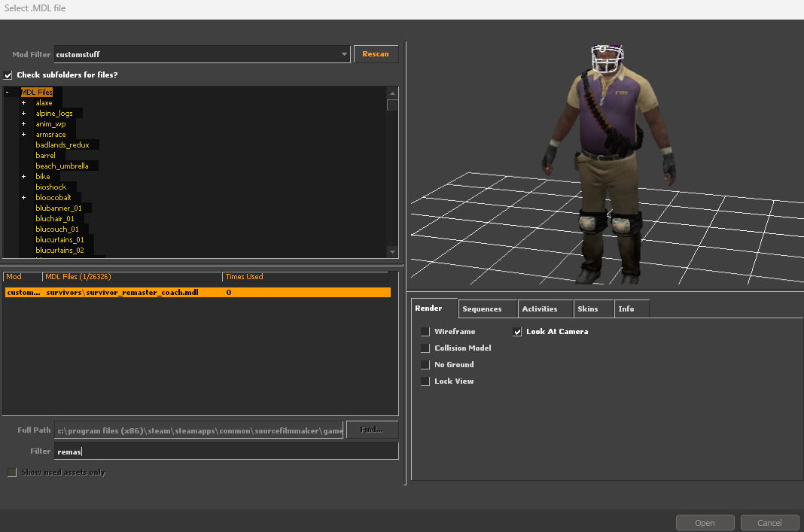This screenshot has width=804, height=532.
Task: Select the blucouch_01 folder
Action: click(x=57, y=229)
